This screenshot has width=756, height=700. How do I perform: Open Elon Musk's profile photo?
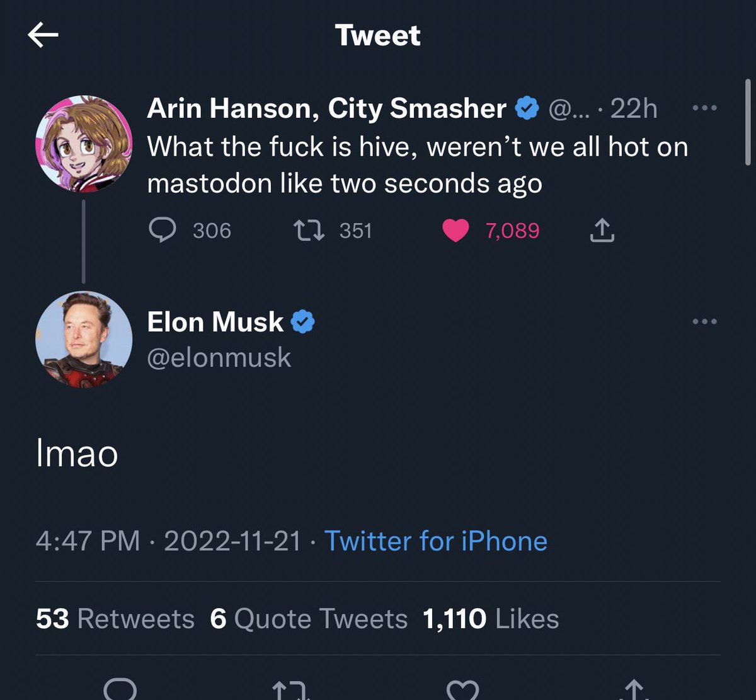[x=83, y=339]
